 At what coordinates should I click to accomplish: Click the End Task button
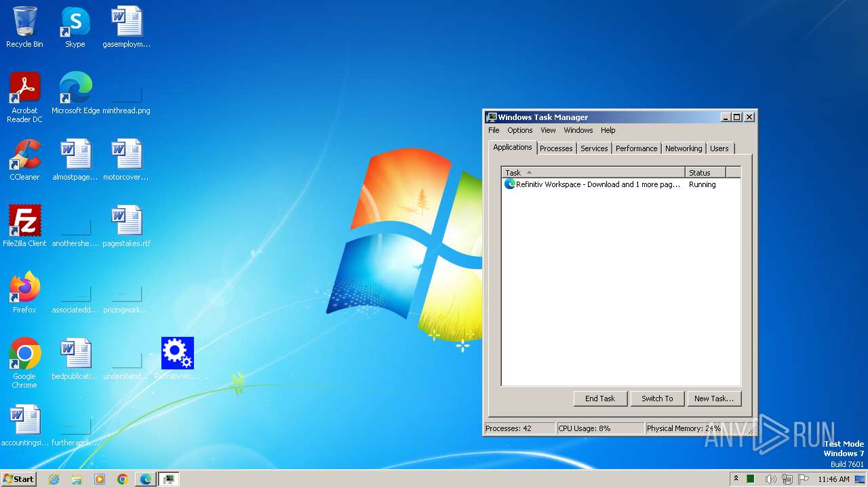point(600,399)
